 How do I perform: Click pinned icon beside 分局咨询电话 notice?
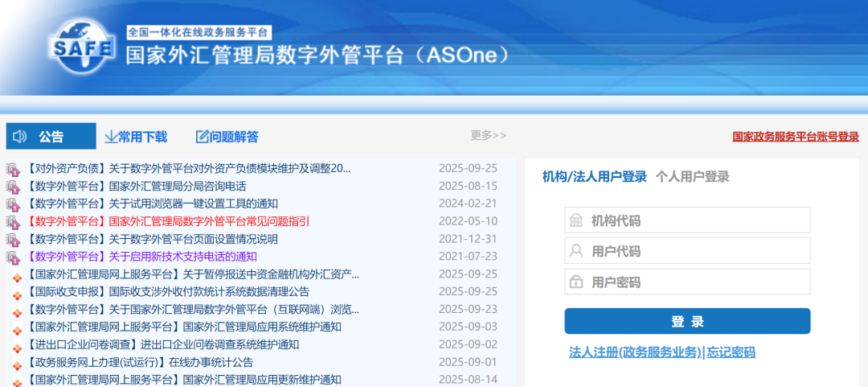click(x=13, y=187)
